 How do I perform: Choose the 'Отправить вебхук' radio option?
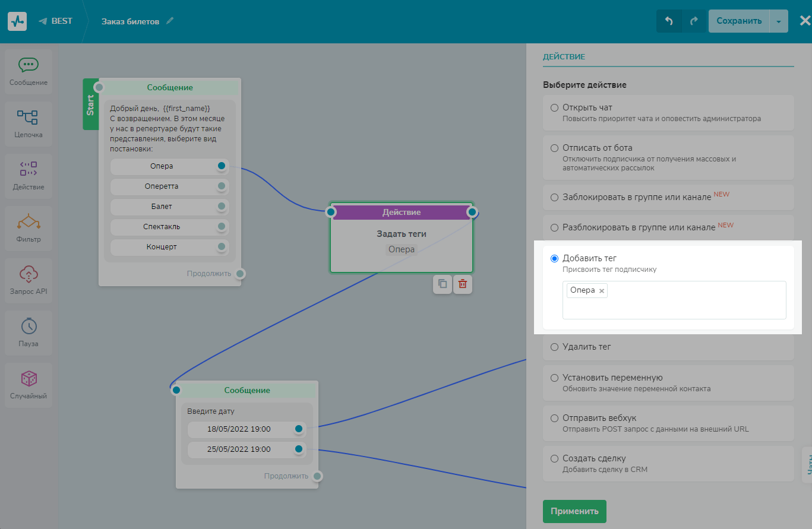tap(554, 418)
